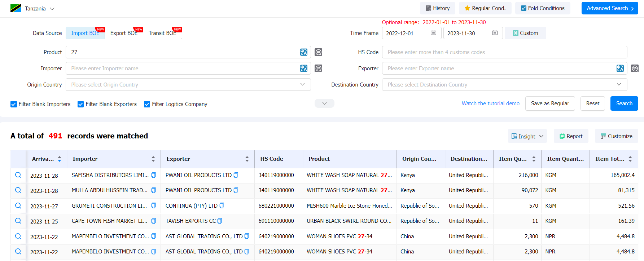Copy TAVISH EXPORTS CC exporter name

point(220,221)
